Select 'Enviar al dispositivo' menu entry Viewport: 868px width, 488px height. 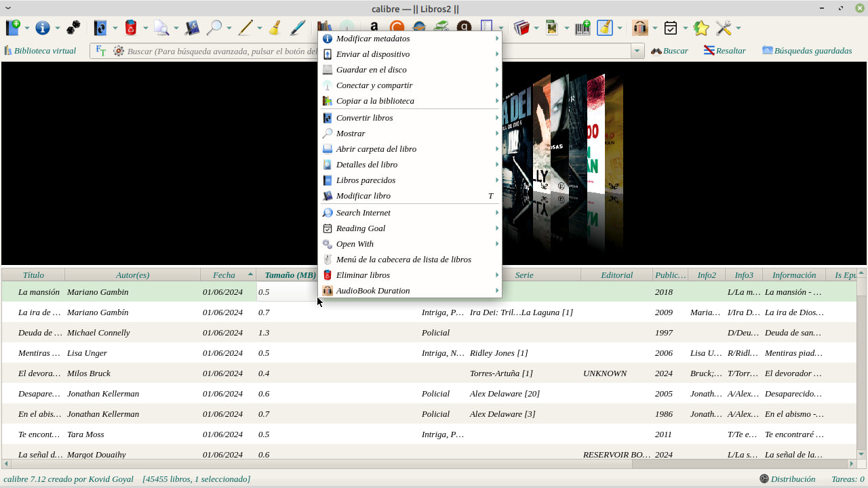pyautogui.click(x=410, y=54)
